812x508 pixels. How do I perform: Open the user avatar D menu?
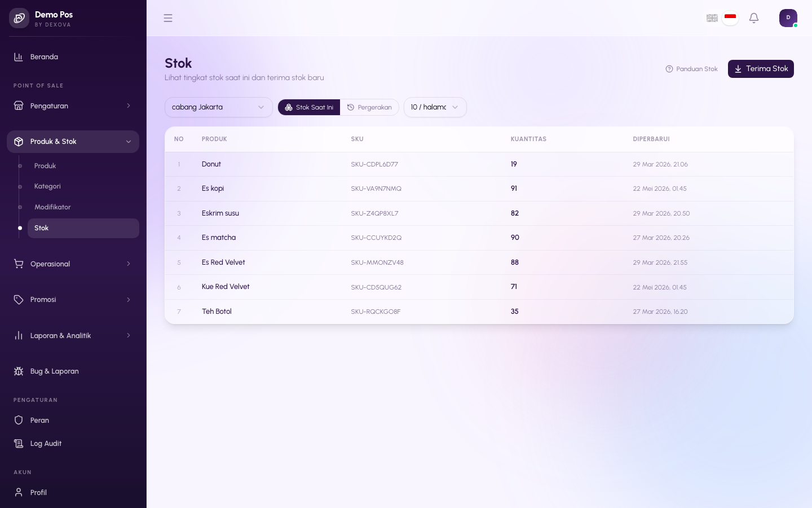[x=788, y=18]
